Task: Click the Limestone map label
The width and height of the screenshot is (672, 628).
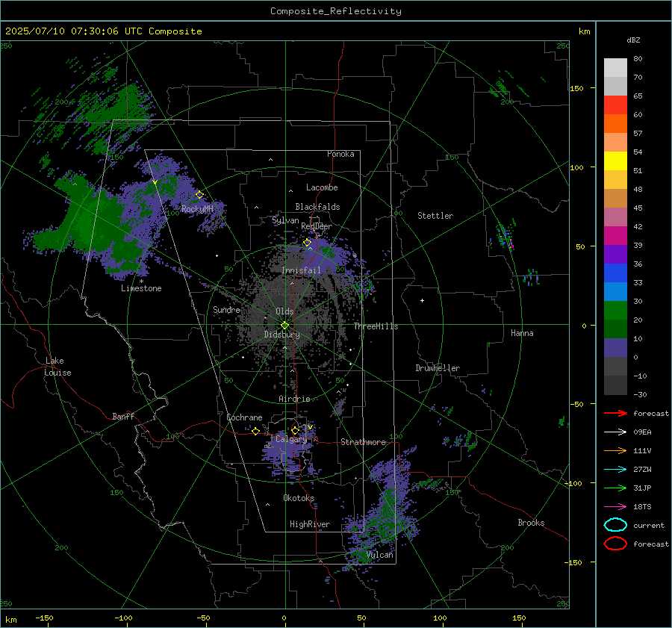Action: coord(141,288)
